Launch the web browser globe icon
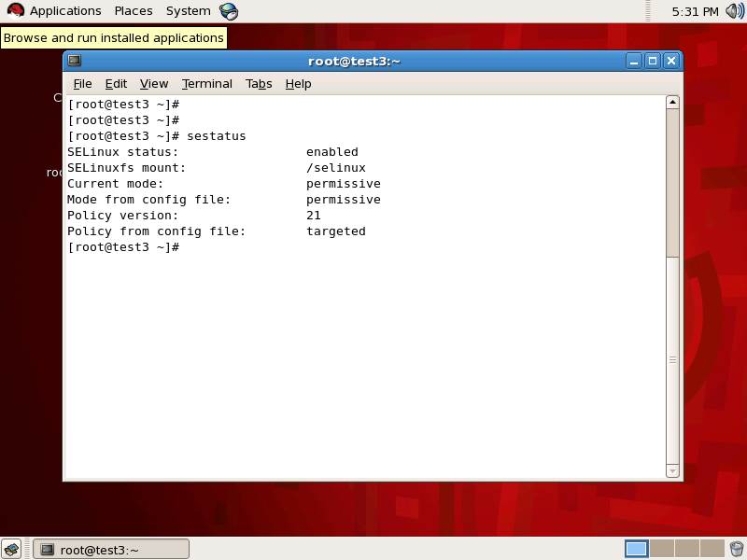 (x=229, y=11)
